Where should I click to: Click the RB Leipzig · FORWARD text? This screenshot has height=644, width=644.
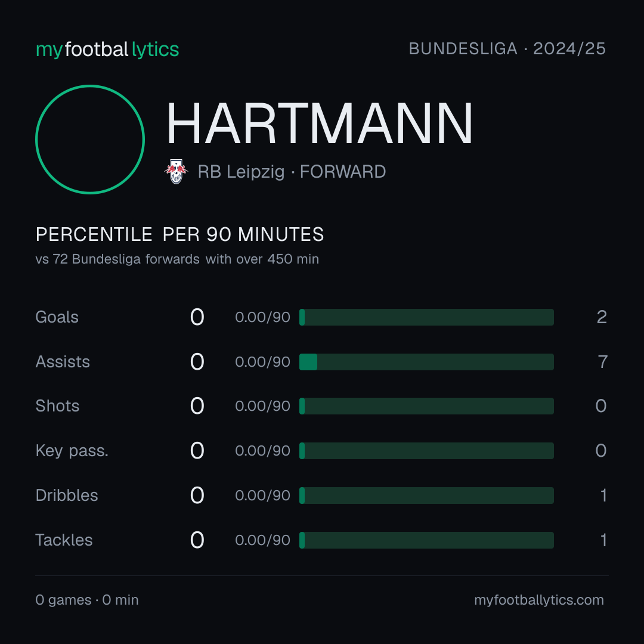tap(292, 172)
